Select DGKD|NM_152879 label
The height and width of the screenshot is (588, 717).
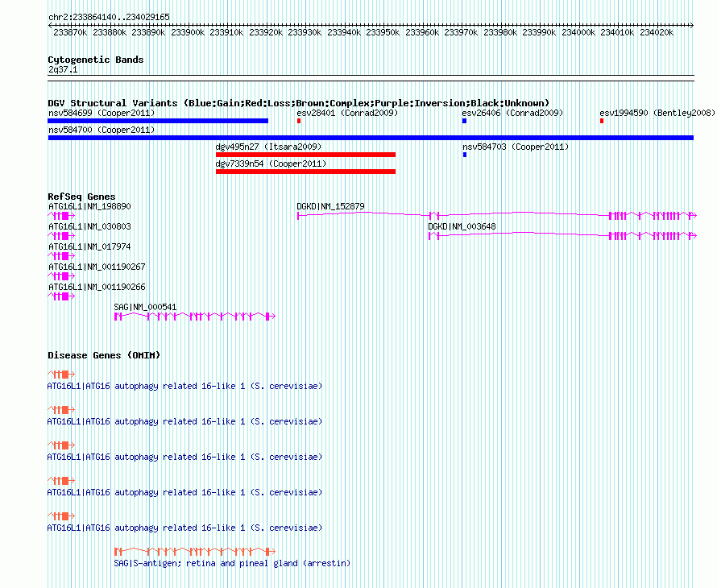[330, 207]
